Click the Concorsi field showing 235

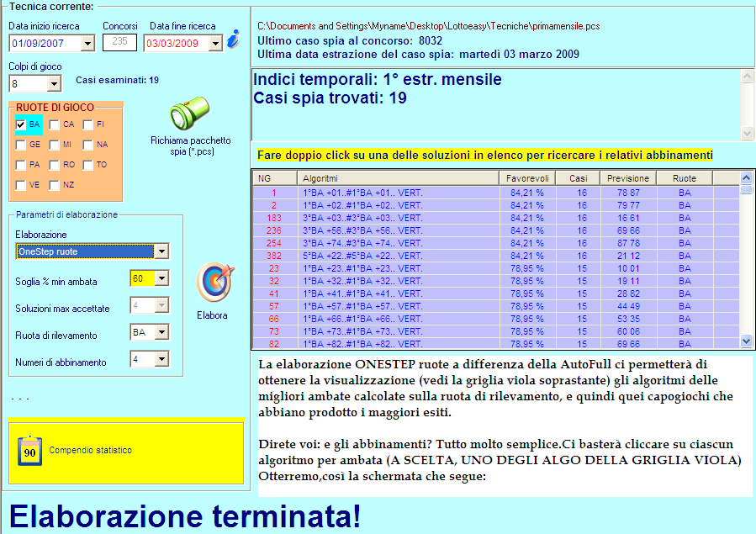[x=119, y=42]
